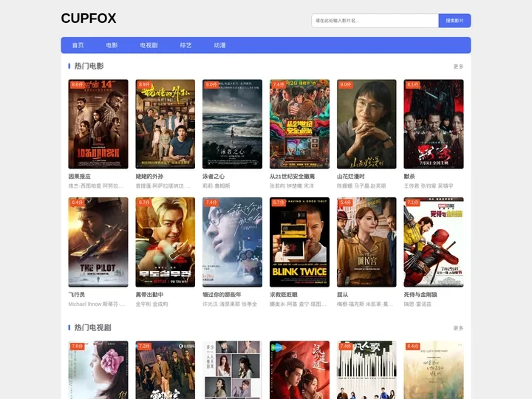Screen dimensions: 532x399
Task: Click the 死侍与金刚狼 title link
Action: (420, 295)
